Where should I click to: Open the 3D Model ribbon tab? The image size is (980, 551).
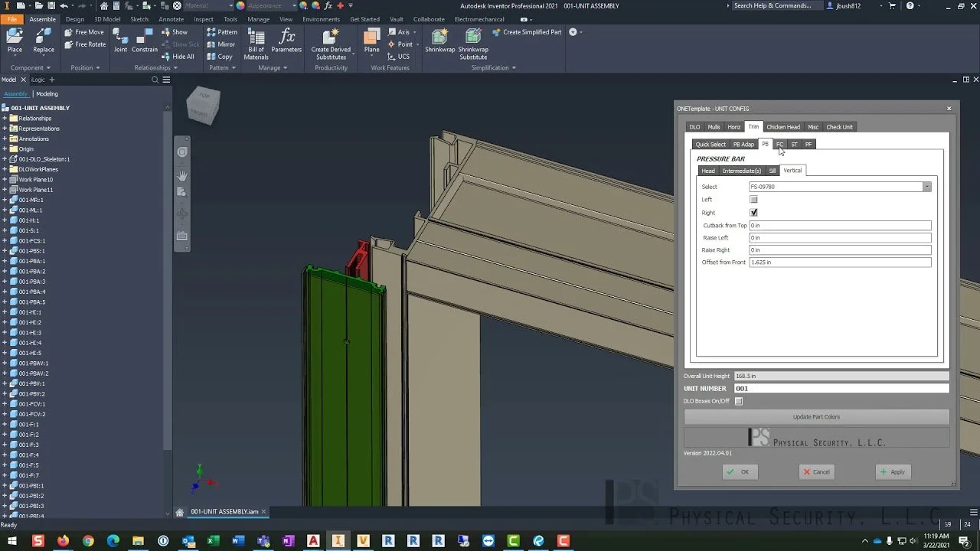[x=107, y=19]
